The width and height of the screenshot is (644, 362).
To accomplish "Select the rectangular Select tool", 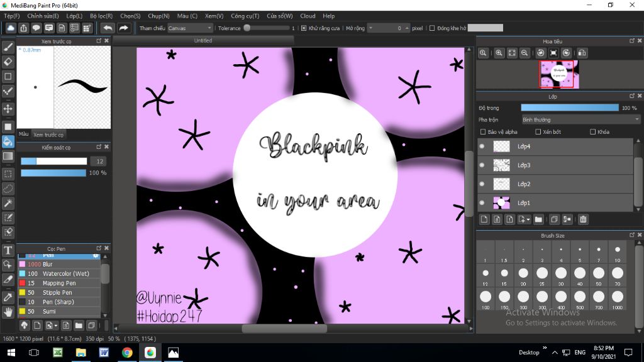I will pos(8,174).
